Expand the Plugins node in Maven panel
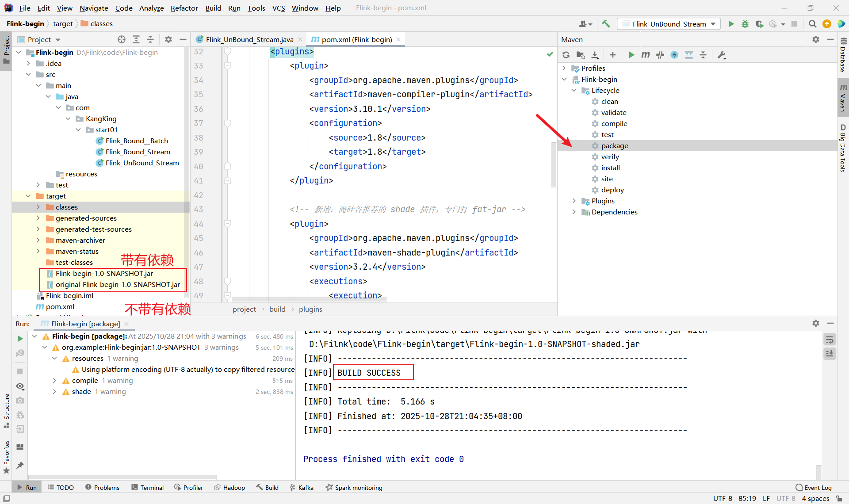This screenshot has height=504, width=849. (574, 201)
